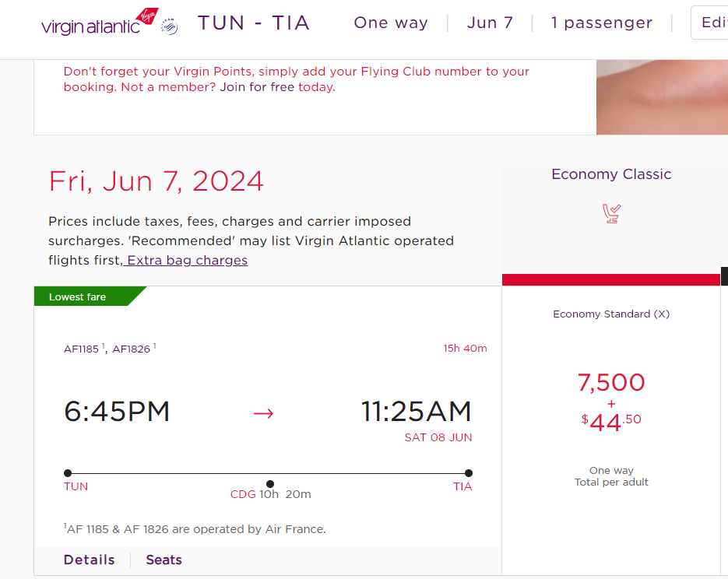The image size is (728, 579).
Task: Open the Seats section for this flight
Action: pyautogui.click(x=164, y=560)
